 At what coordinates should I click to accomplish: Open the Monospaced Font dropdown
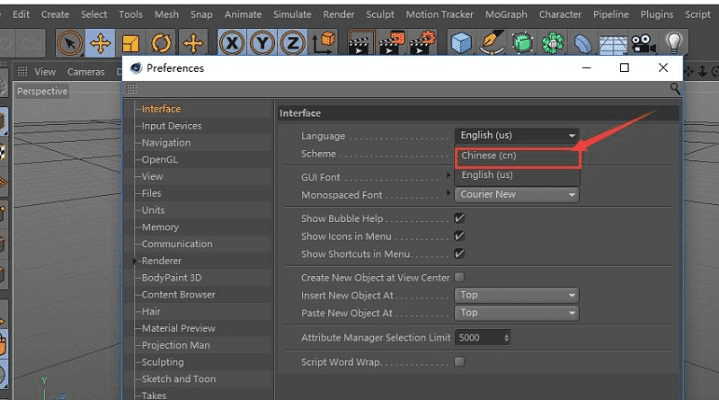(x=517, y=195)
